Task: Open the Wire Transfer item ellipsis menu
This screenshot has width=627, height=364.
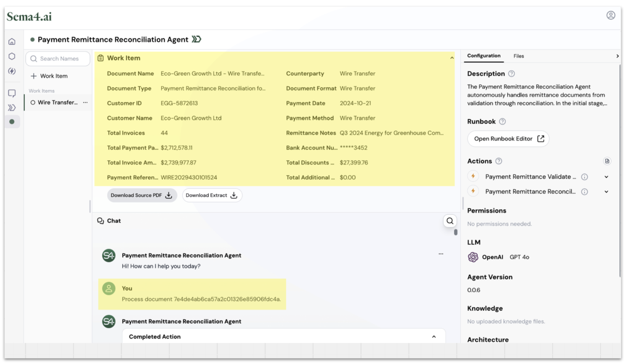Action: tap(85, 103)
